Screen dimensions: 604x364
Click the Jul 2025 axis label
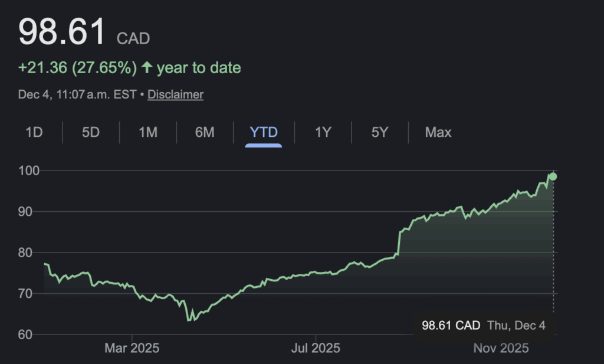316,348
